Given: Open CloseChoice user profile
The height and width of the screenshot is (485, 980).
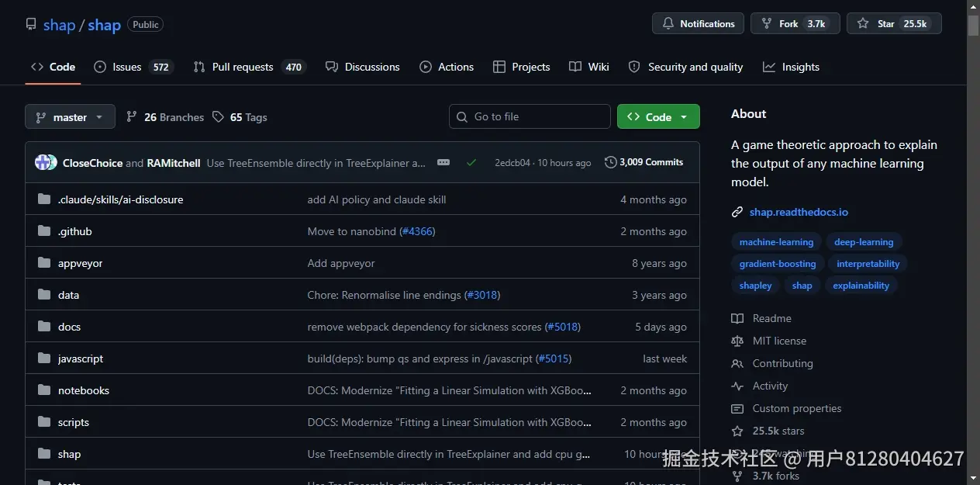Looking at the screenshot, I should pos(92,163).
